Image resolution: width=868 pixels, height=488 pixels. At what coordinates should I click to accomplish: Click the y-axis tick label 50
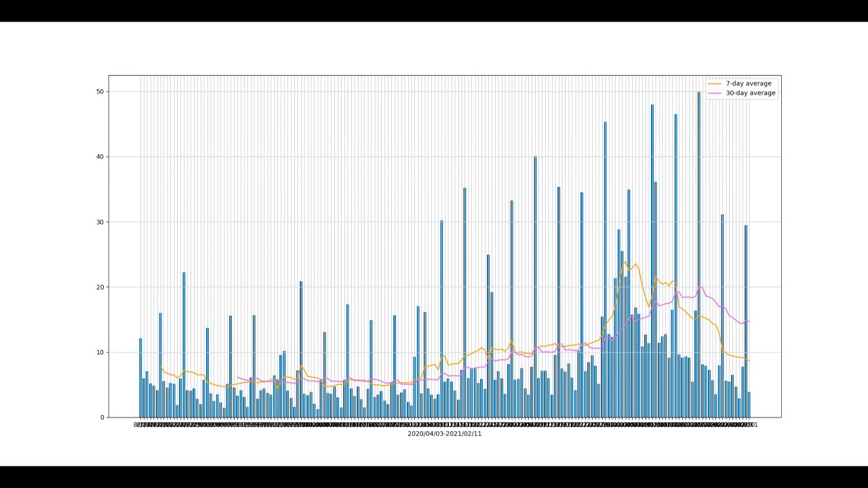(100, 91)
